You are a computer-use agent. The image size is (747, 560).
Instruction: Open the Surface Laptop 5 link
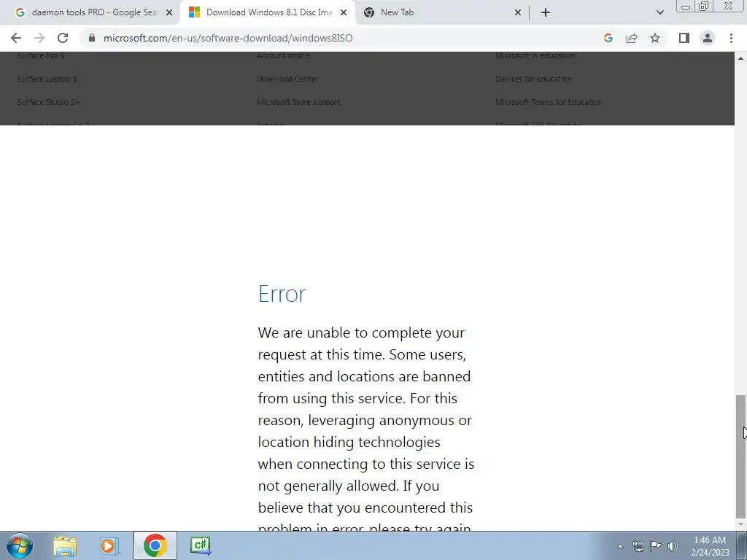click(x=47, y=79)
